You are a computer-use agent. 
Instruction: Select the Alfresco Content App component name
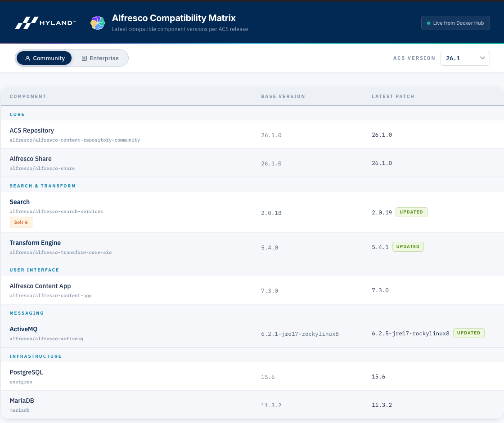40,286
